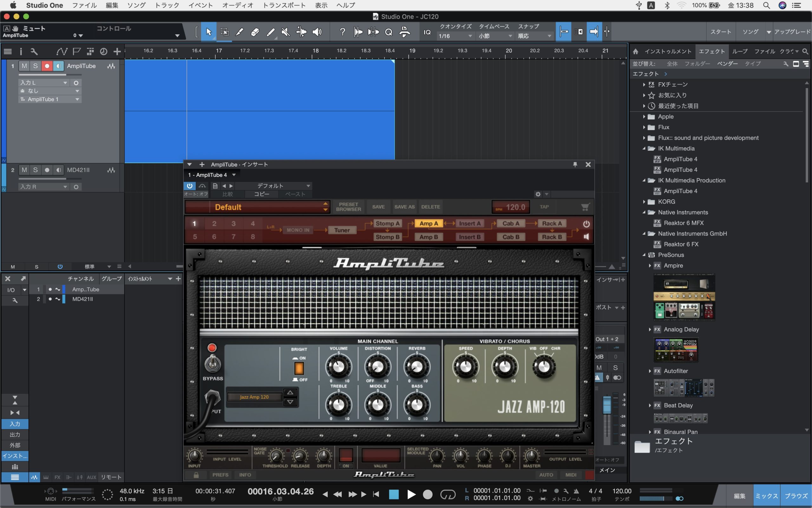Open the Timebase 小節 dropdown
The width and height of the screenshot is (812, 508).
(495, 36)
